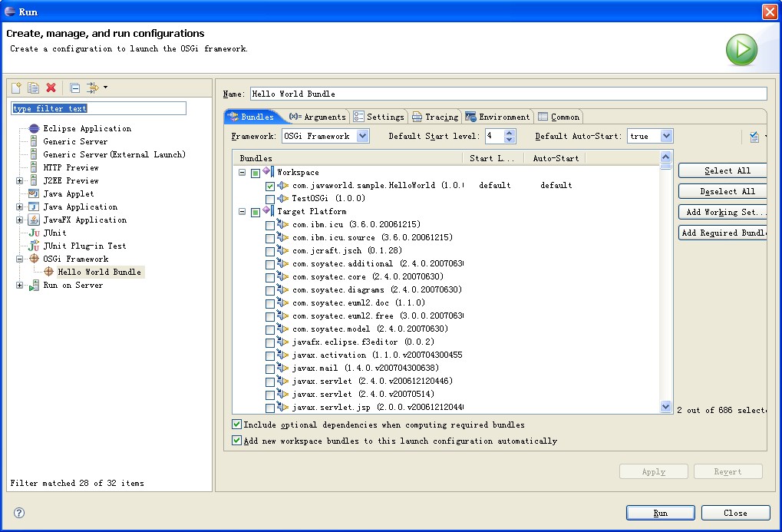Select the Java Applet item
This screenshot has height=532, width=782.
point(68,193)
